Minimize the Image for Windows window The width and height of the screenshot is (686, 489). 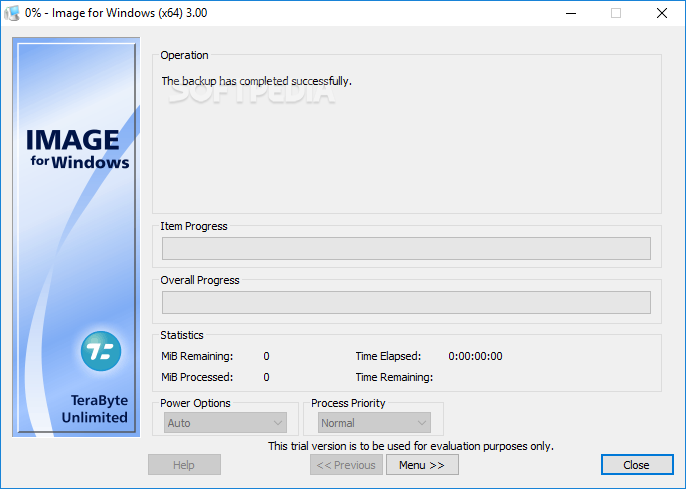(x=570, y=13)
